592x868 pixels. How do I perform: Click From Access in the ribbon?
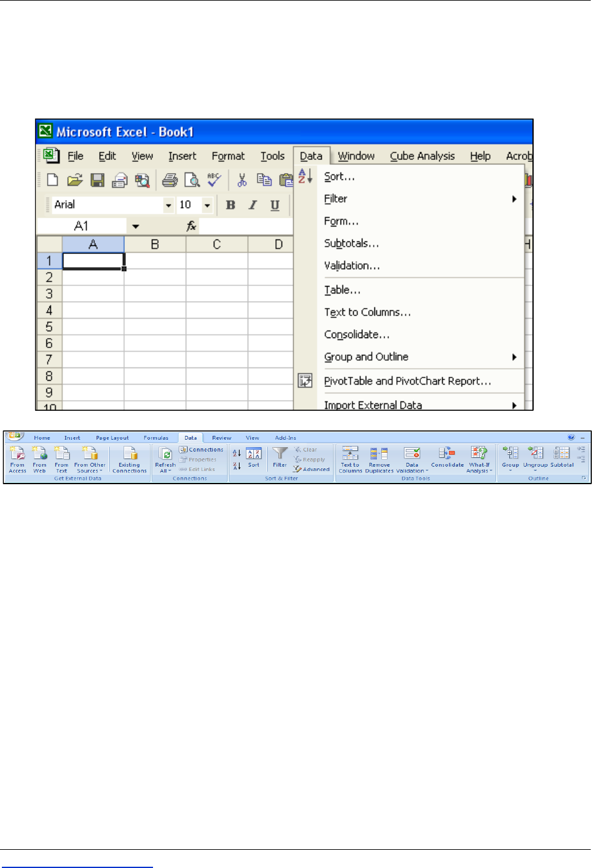[x=18, y=460]
